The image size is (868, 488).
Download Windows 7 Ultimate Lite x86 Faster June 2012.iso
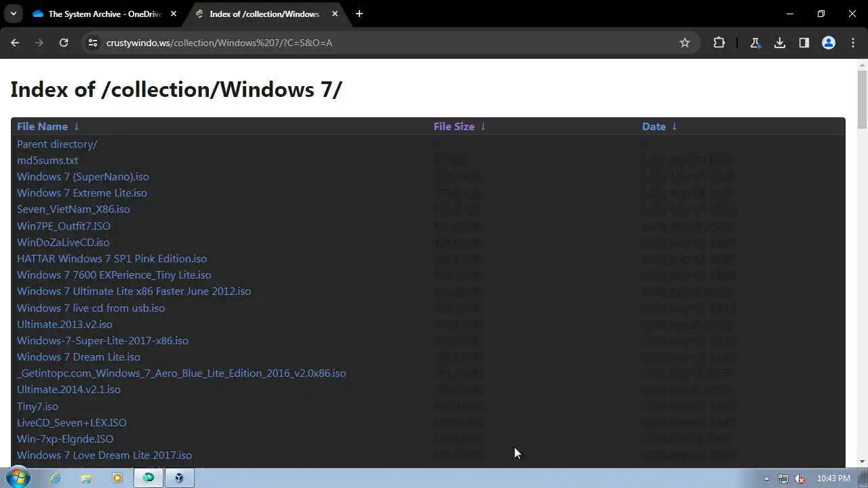point(134,291)
